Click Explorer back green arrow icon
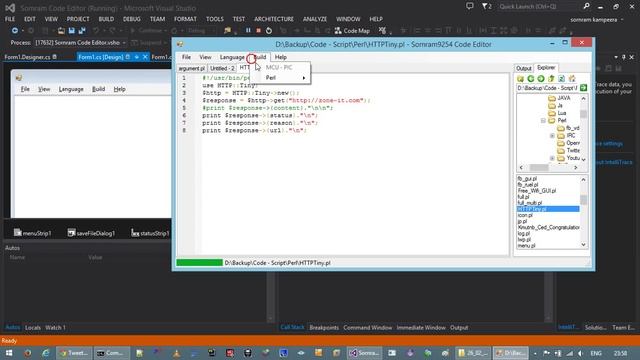This screenshot has height=360, width=640. pyautogui.click(x=531, y=78)
